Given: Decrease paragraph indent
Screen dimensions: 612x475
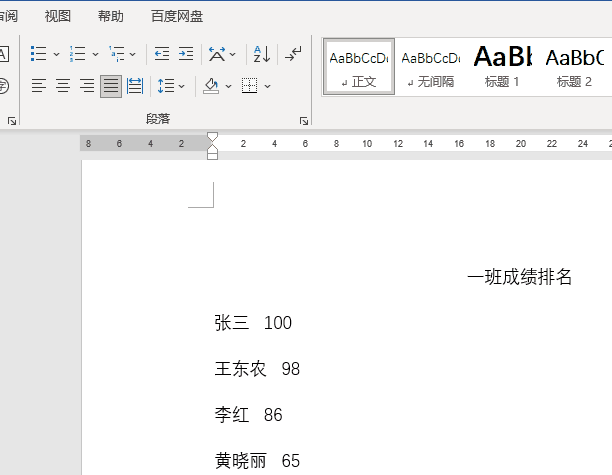Looking at the screenshot, I should pos(162,54).
